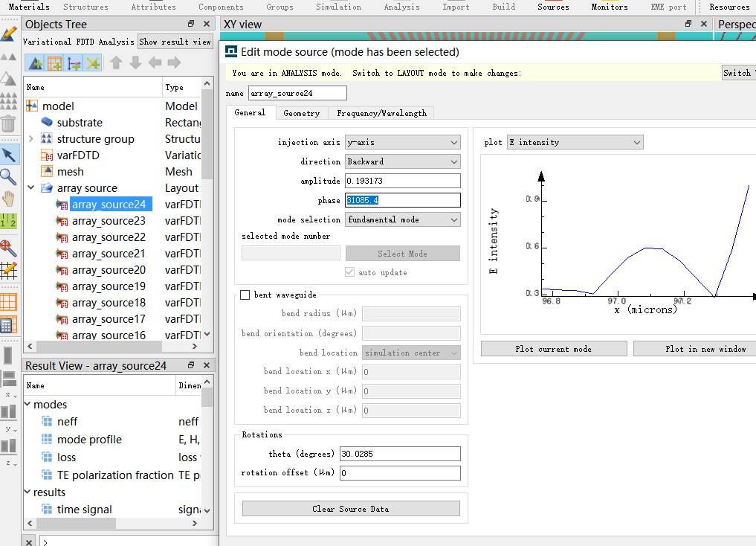Switch to the Geometry tab

coord(301,113)
